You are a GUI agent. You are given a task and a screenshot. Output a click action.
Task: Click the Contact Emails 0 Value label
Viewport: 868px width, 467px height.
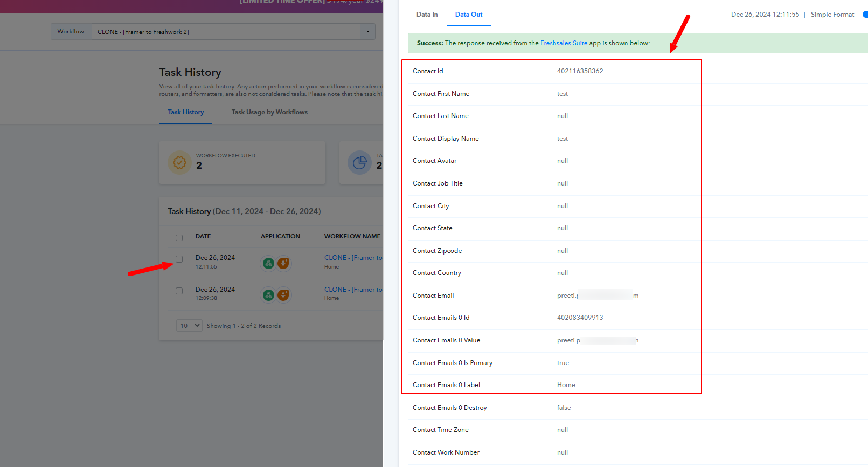[x=447, y=340]
